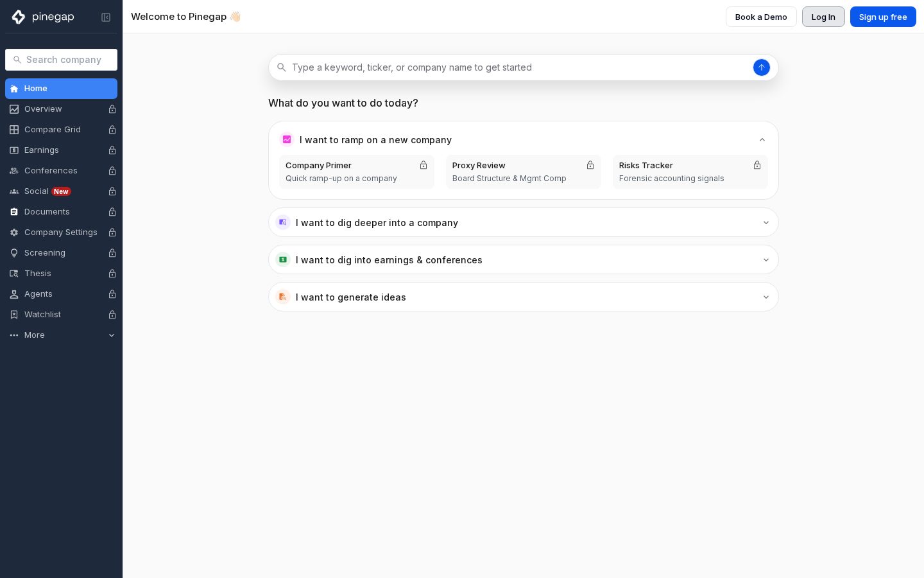
Task: Click the lock icon next to Screening
Action: coord(112,253)
